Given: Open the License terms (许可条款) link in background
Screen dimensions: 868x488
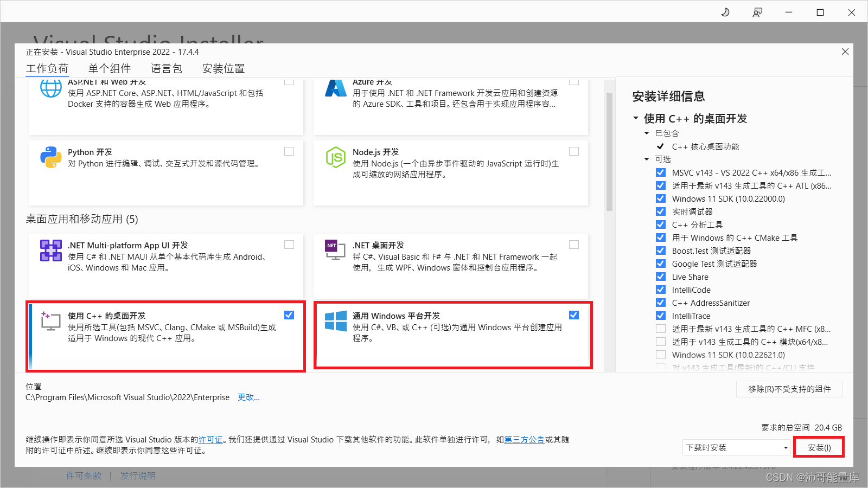Looking at the screenshot, I should [x=84, y=476].
